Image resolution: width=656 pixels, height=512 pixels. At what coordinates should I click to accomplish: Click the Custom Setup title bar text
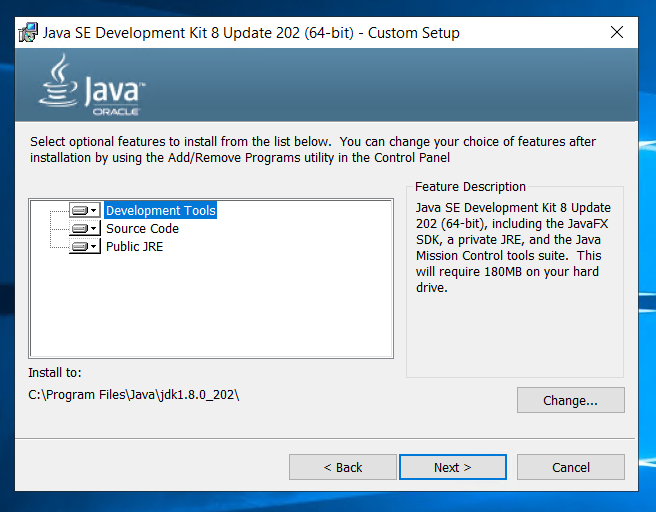[x=251, y=33]
